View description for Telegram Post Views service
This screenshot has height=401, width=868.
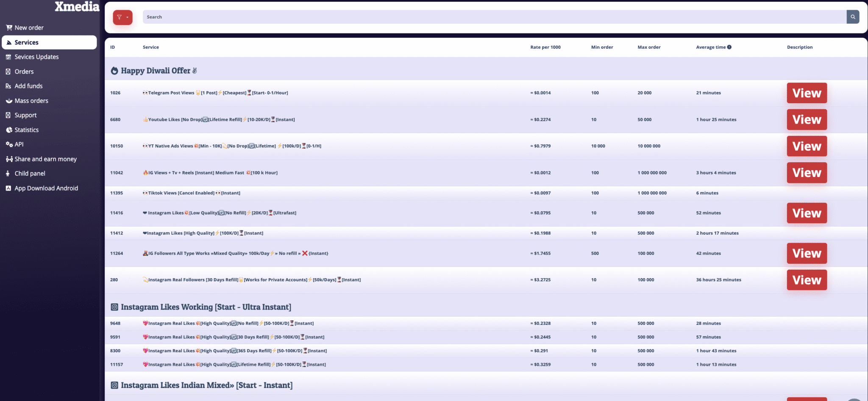click(807, 93)
